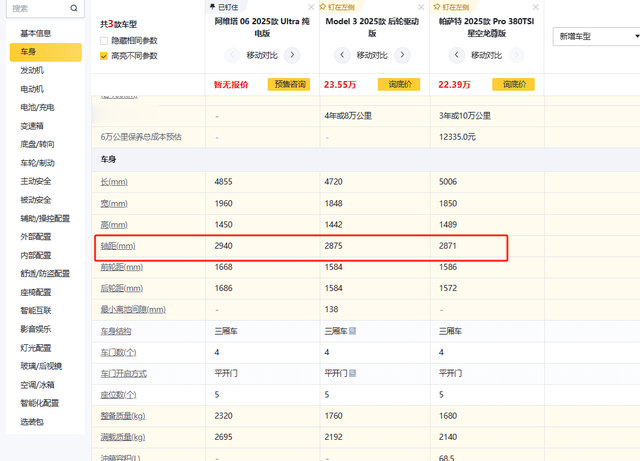This screenshot has height=461, width=640.
Task: Open 宽(mm) parameter link
Action: (114, 203)
